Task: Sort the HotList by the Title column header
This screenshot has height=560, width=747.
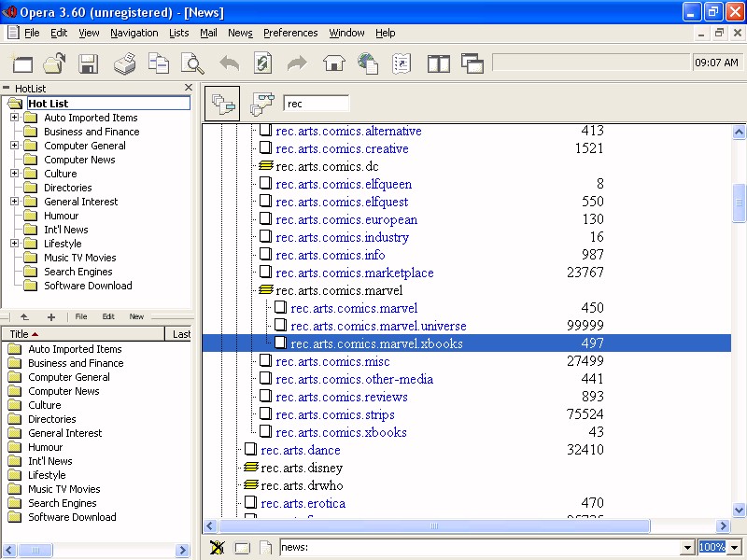Action: click(83, 334)
